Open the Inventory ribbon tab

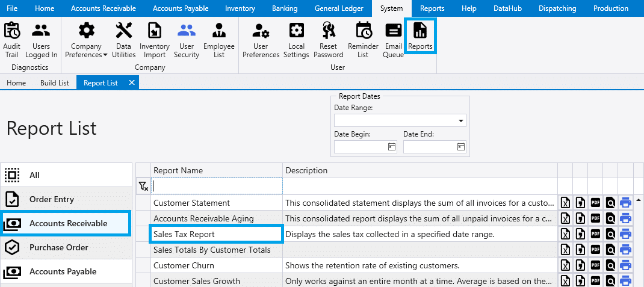click(240, 8)
